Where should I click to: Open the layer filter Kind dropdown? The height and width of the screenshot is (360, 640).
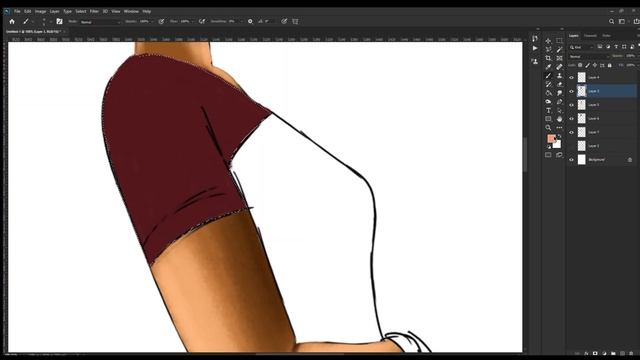coord(582,47)
